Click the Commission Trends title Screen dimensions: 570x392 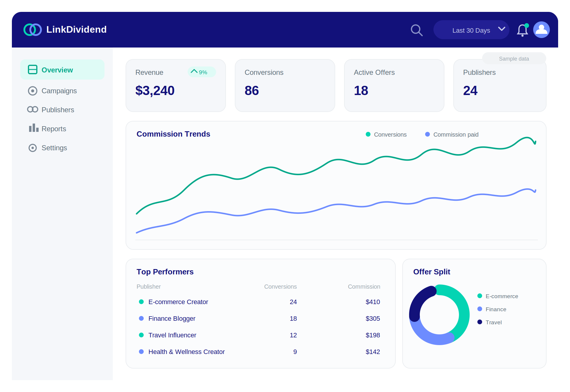[173, 134]
